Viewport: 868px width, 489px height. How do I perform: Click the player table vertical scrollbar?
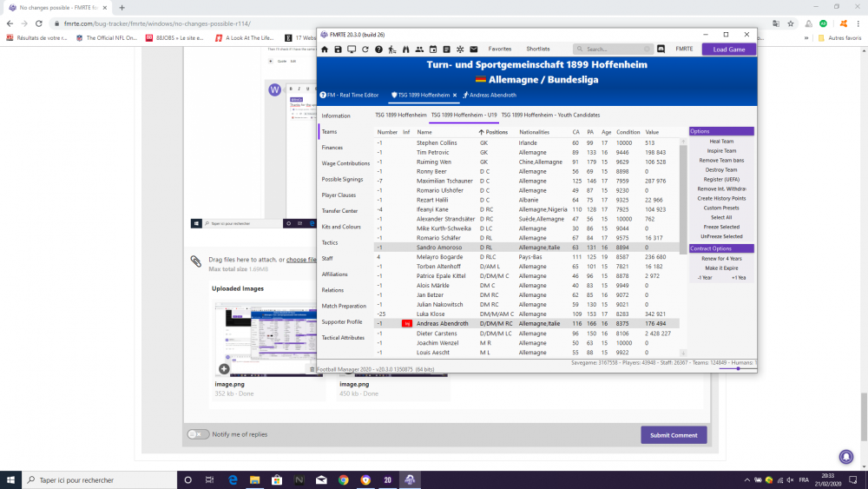683,200
